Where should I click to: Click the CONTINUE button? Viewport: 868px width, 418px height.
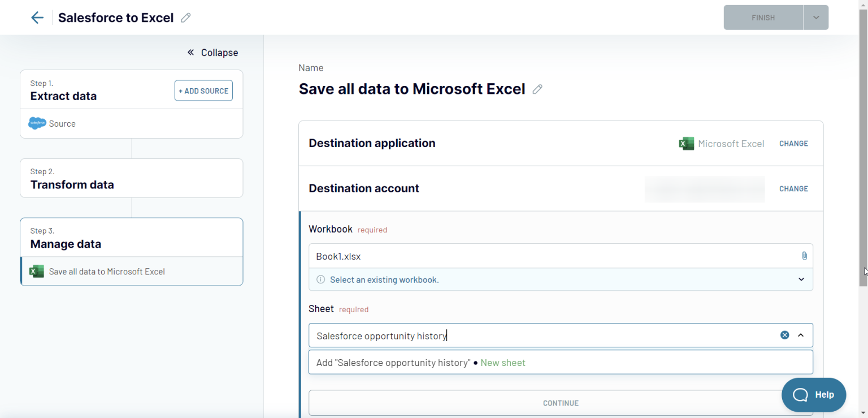[x=560, y=403]
